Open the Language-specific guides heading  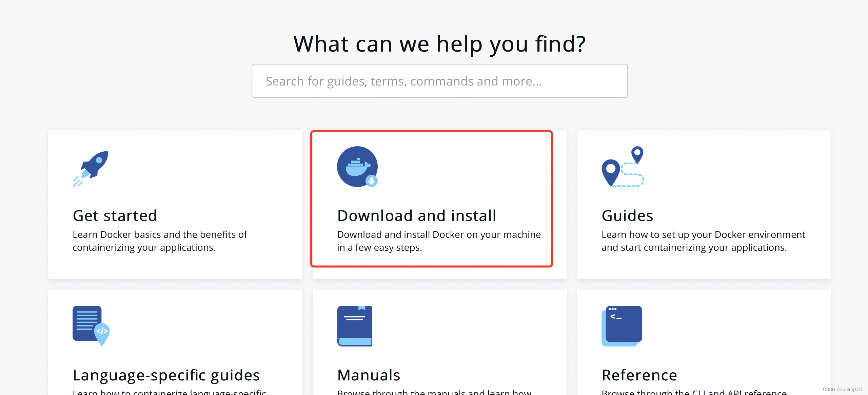(166, 375)
